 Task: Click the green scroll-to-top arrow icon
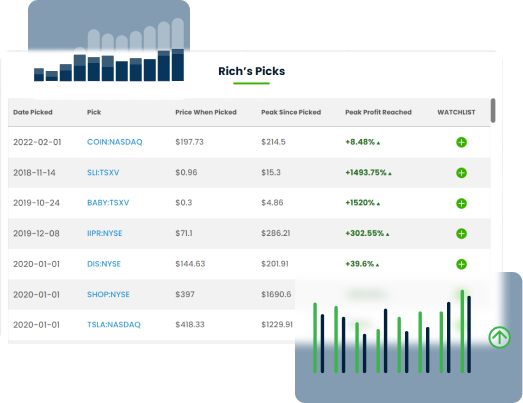click(x=499, y=337)
